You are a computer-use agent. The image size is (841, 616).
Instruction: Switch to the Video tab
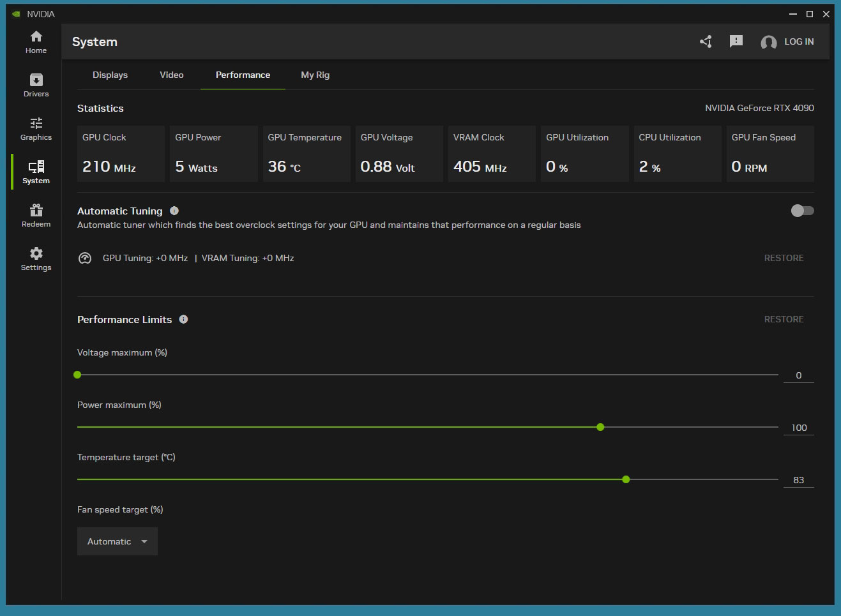tap(172, 75)
